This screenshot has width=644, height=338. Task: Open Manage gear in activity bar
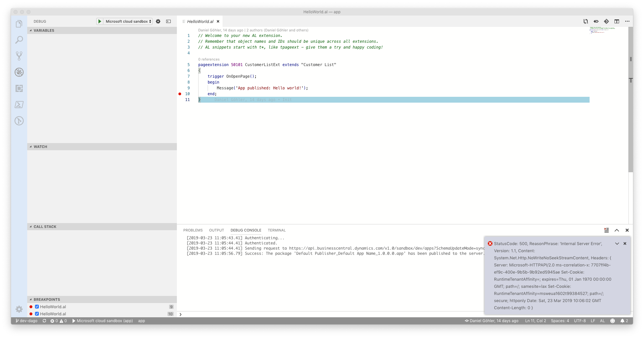coord(19,309)
